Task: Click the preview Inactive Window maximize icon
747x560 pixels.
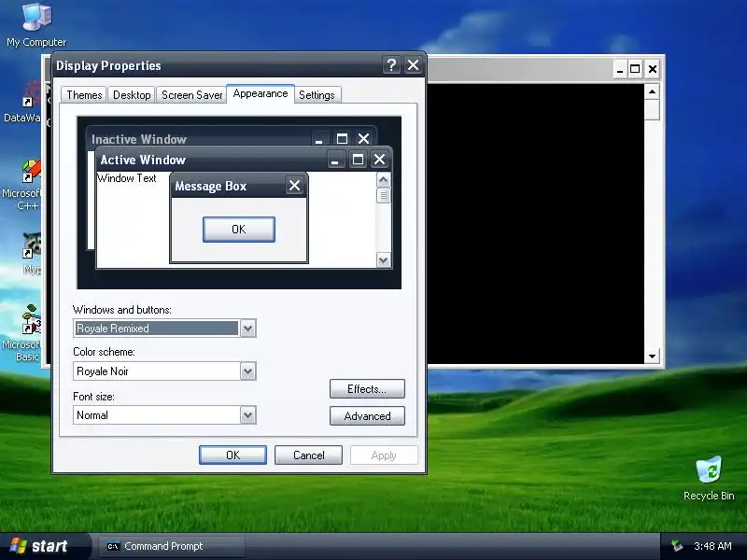Action: (342, 138)
